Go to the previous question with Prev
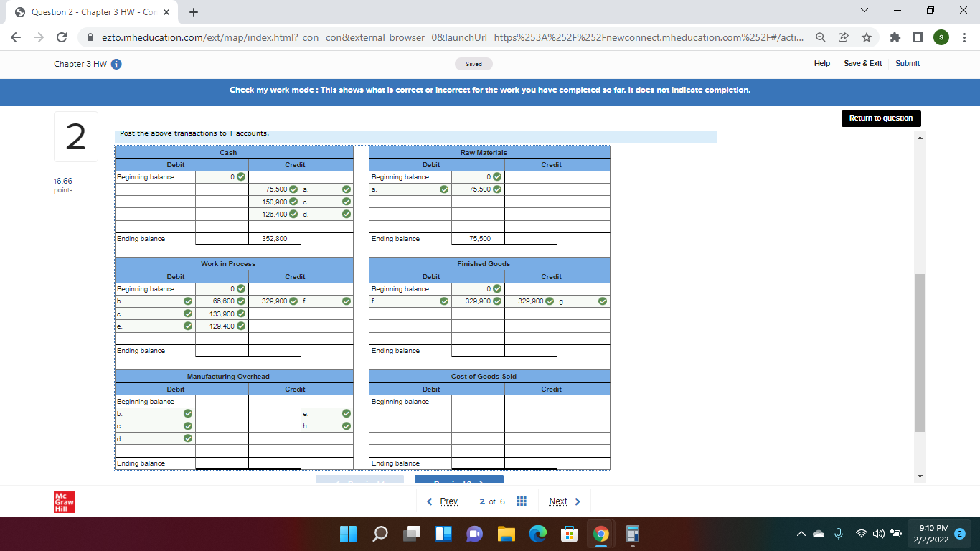The width and height of the screenshot is (980, 551). coord(443,501)
